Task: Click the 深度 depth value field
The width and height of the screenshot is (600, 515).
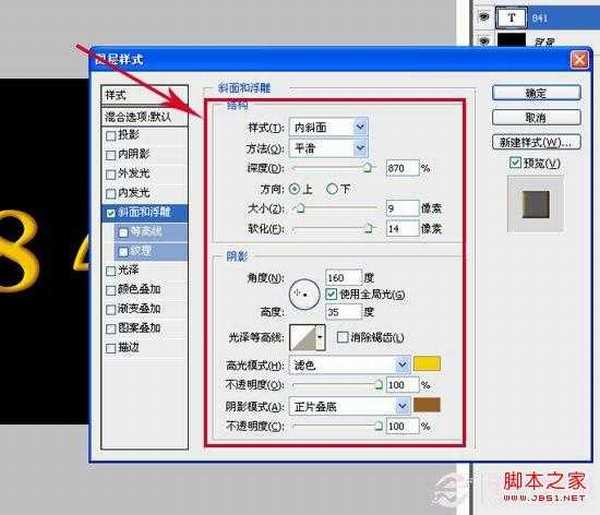Action: [x=401, y=168]
